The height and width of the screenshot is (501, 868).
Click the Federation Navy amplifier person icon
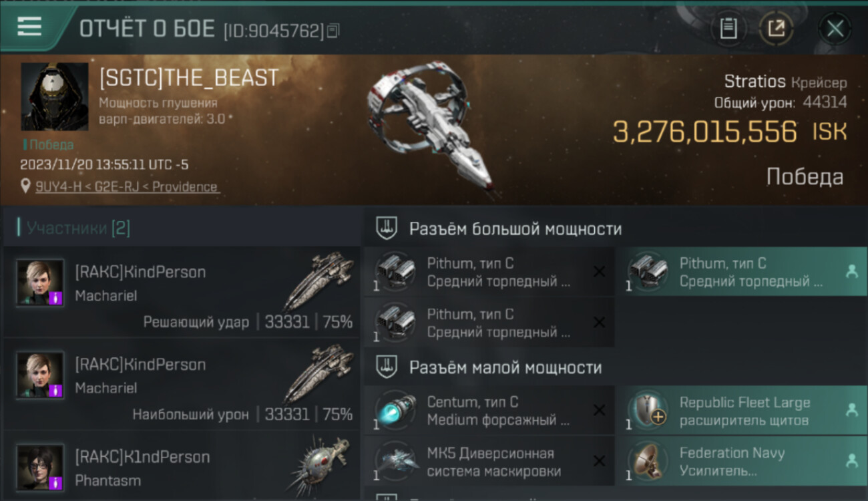click(851, 460)
